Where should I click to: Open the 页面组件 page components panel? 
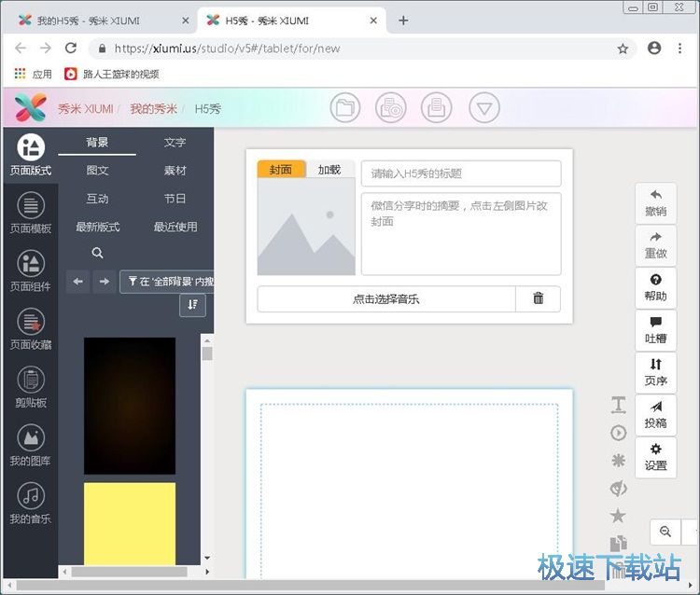pyautogui.click(x=31, y=270)
